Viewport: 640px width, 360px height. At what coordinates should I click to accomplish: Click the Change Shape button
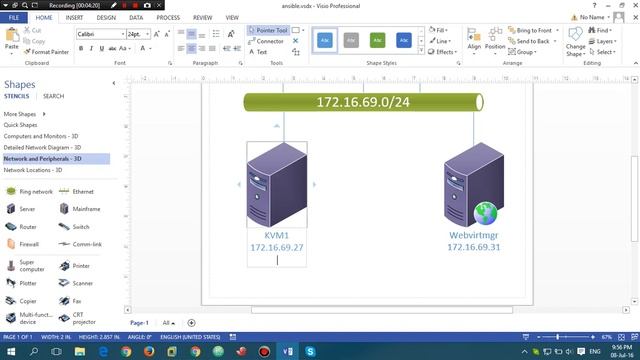576,42
